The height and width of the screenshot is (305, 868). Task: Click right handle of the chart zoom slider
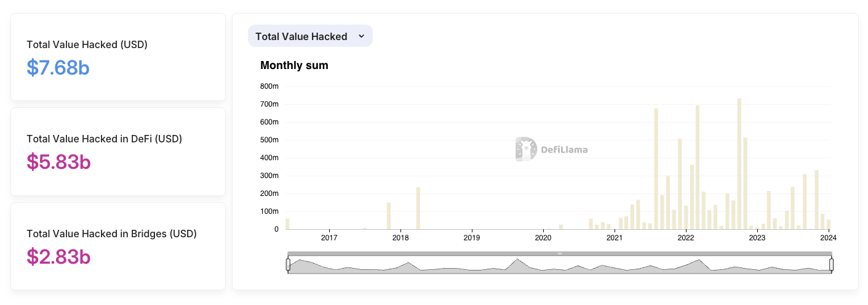click(x=832, y=264)
